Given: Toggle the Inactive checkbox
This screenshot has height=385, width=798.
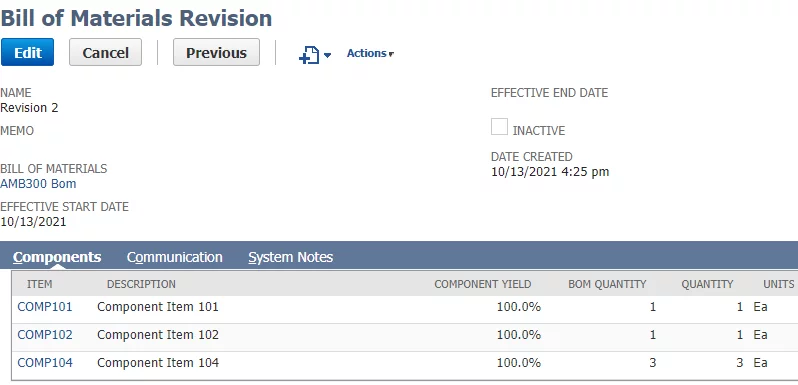Looking at the screenshot, I should pyautogui.click(x=499, y=127).
